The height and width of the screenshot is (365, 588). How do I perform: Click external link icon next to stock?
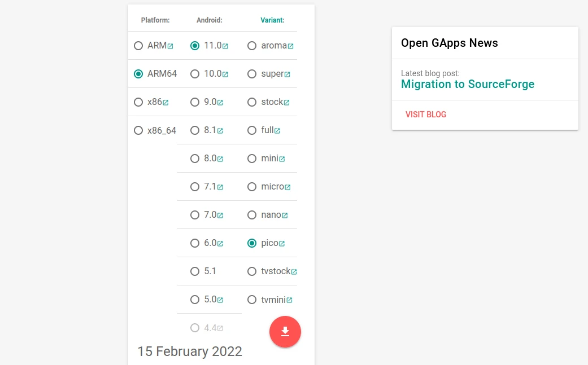click(x=286, y=103)
